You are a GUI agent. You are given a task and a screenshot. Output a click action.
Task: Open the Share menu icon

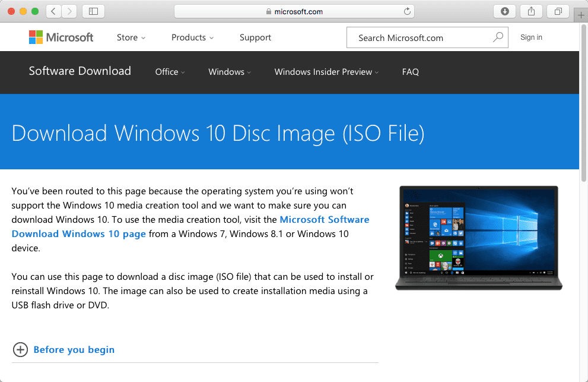coord(532,11)
